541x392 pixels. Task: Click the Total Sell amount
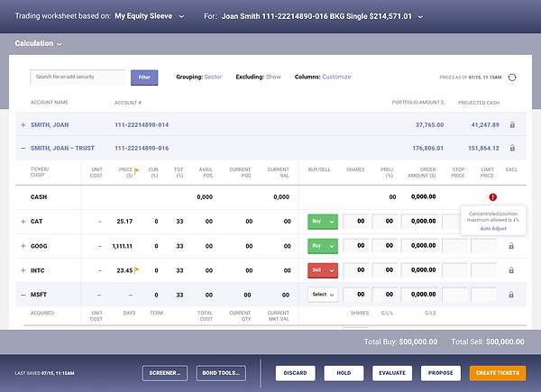pos(505,342)
